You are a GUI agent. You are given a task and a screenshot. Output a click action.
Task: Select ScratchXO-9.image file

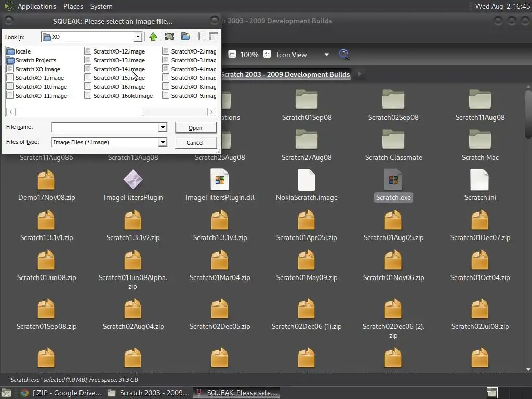(189, 96)
